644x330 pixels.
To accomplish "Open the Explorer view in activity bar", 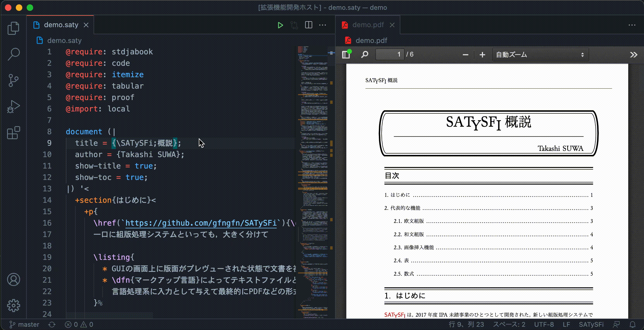I will [13, 28].
